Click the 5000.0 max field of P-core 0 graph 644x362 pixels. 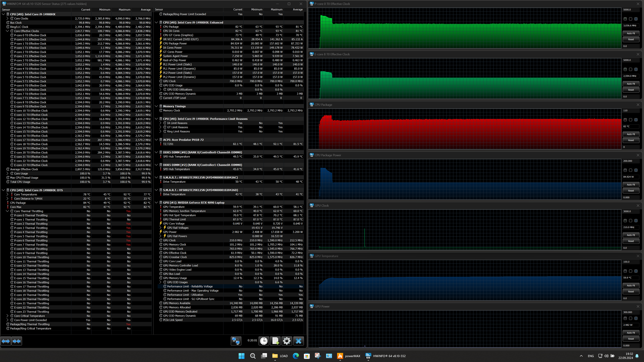[x=630, y=9]
